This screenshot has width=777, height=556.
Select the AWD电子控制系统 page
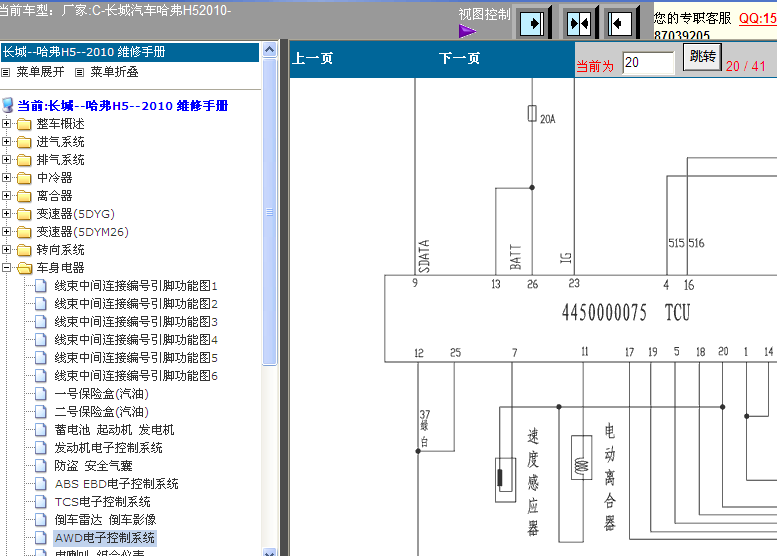[x=105, y=538]
